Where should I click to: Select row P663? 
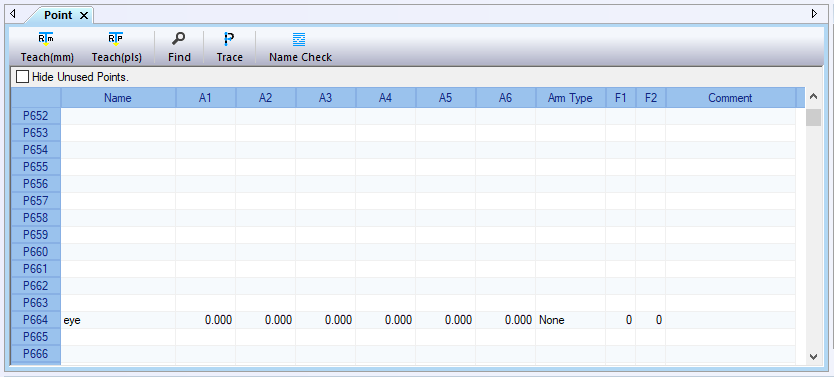click(36, 303)
